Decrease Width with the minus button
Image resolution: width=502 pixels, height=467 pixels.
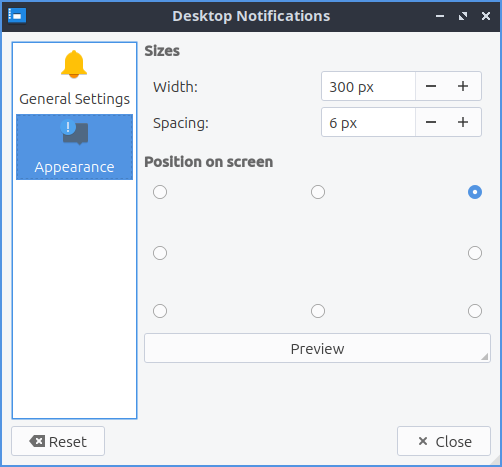click(x=431, y=86)
